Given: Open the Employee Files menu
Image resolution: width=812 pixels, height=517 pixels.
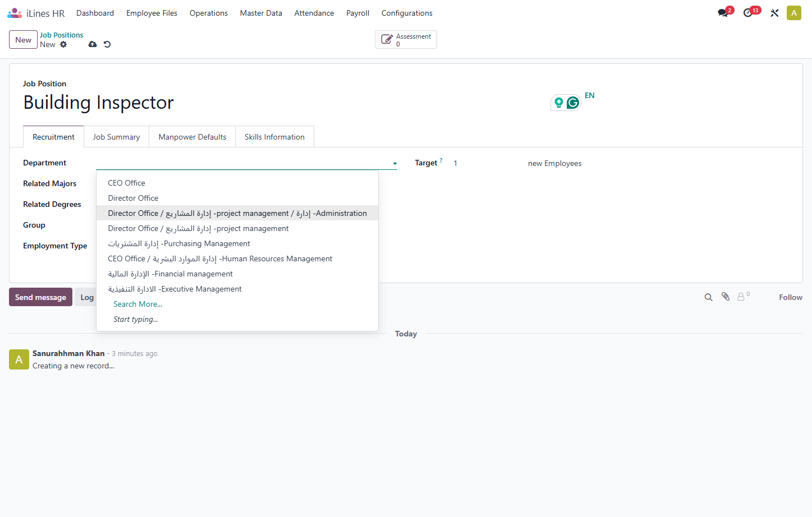Looking at the screenshot, I should (152, 13).
